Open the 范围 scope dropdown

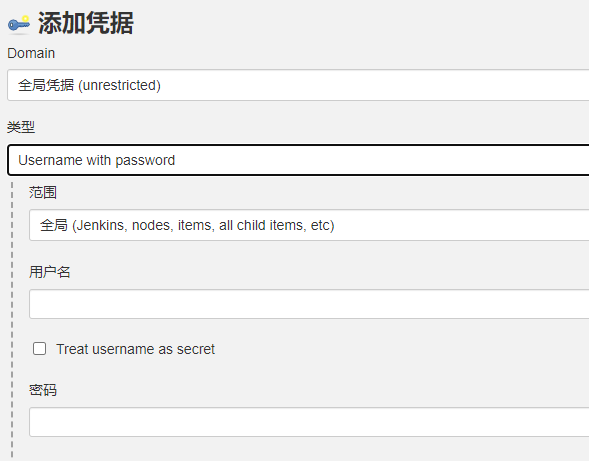[x=309, y=225]
